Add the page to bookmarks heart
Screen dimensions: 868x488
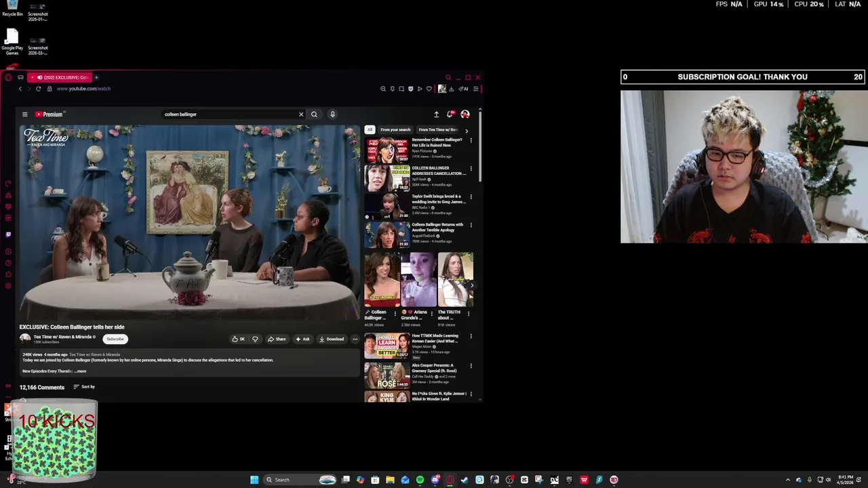pyautogui.click(x=429, y=89)
